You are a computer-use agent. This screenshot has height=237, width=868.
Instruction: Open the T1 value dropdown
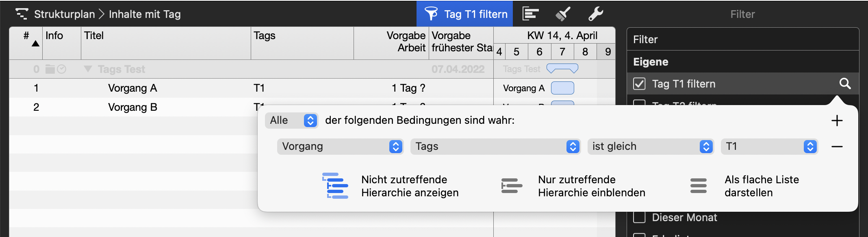click(769, 147)
